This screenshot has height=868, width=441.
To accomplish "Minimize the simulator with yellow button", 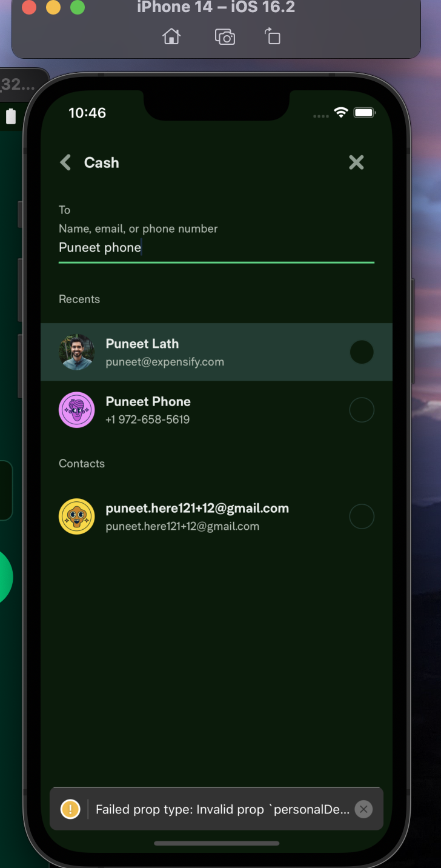I will [x=53, y=7].
